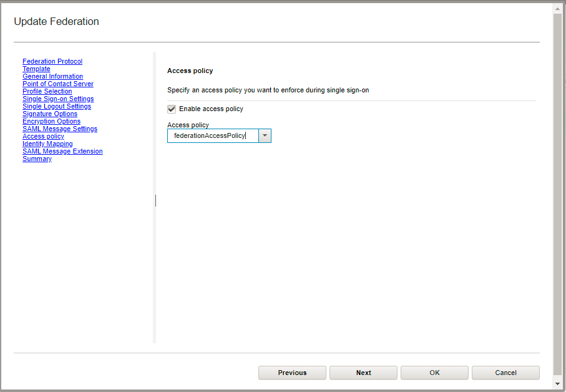Click the Previous button
This screenshot has height=392, width=566.
(292, 373)
